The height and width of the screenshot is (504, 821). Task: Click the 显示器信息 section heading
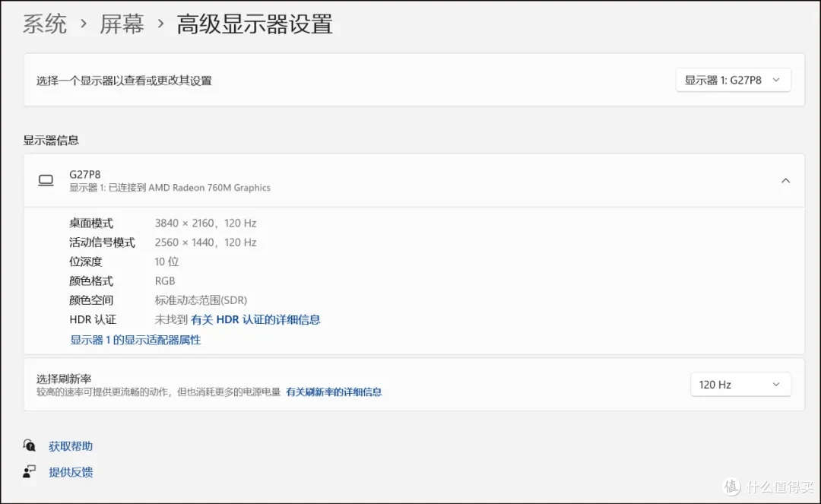pos(51,141)
